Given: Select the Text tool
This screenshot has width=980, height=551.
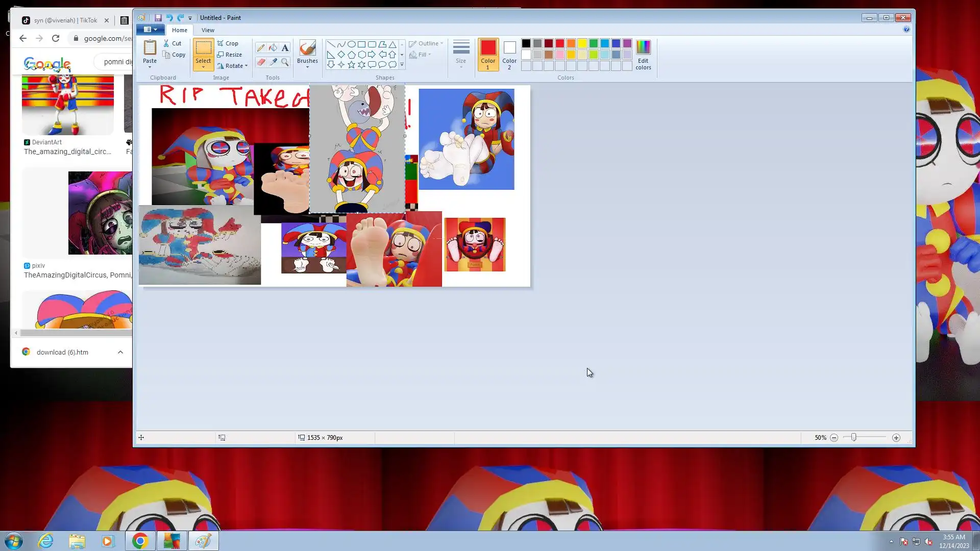Looking at the screenshot, I should [285, 48].
